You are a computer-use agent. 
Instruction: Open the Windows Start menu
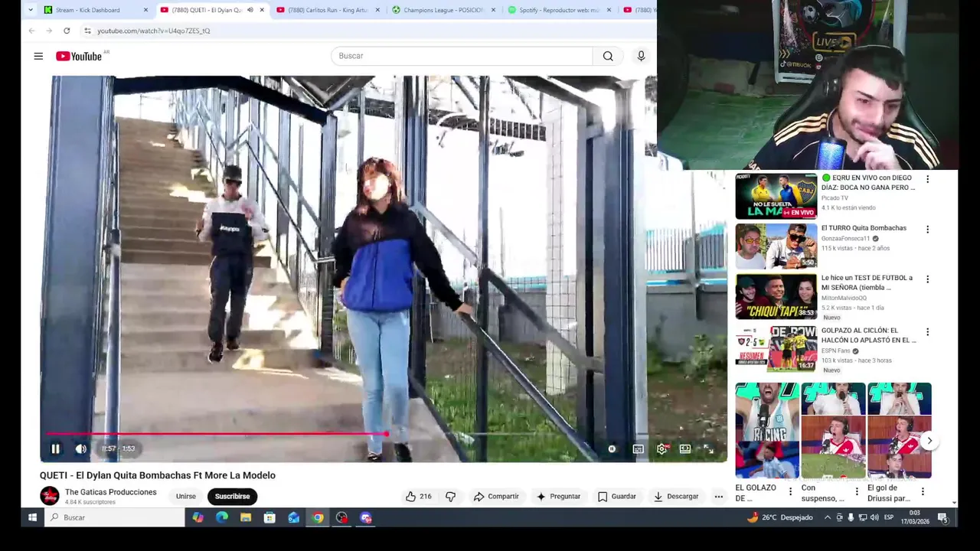32,518
